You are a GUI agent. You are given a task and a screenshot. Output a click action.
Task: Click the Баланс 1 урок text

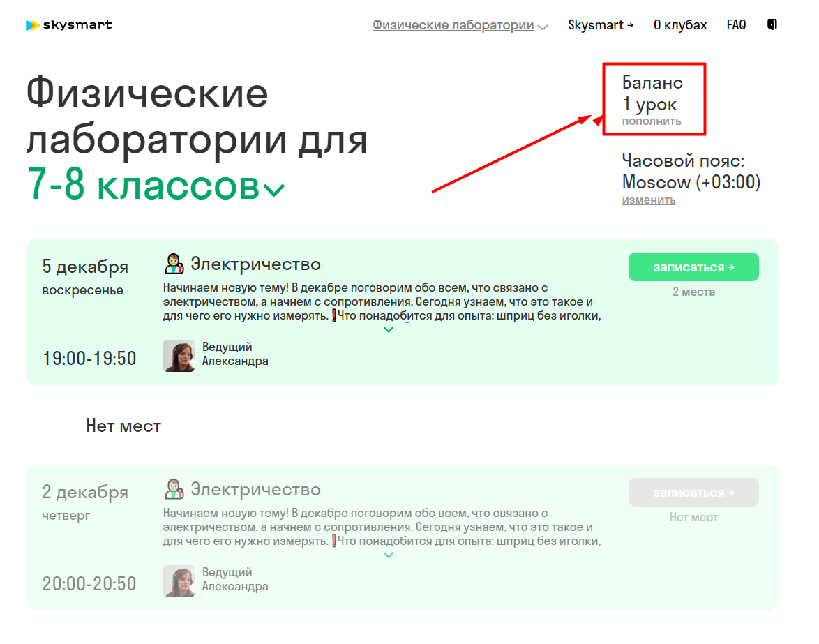652,93
